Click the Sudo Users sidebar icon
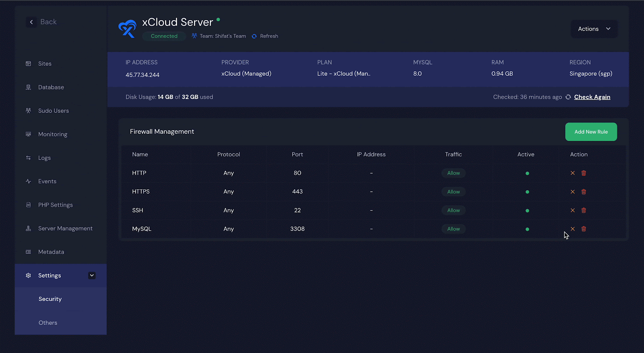Image resolution: width=644 pixels, height=353 pixels. (28, 110)
